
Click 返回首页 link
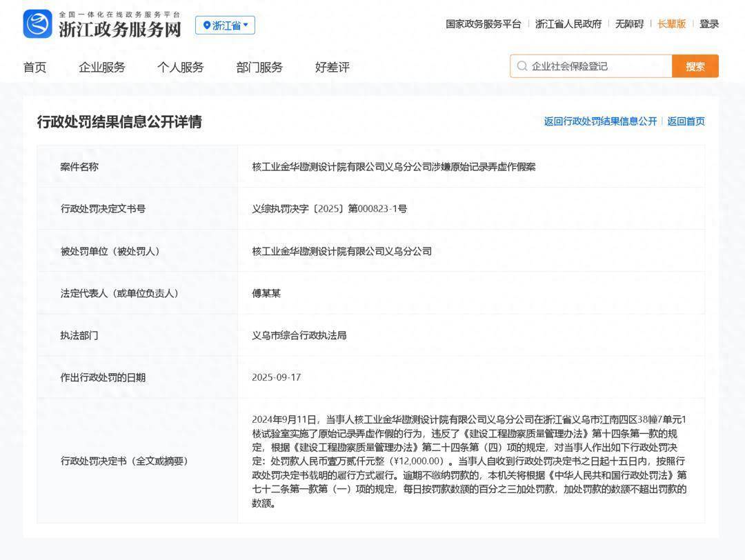click(x=686, y=121)
